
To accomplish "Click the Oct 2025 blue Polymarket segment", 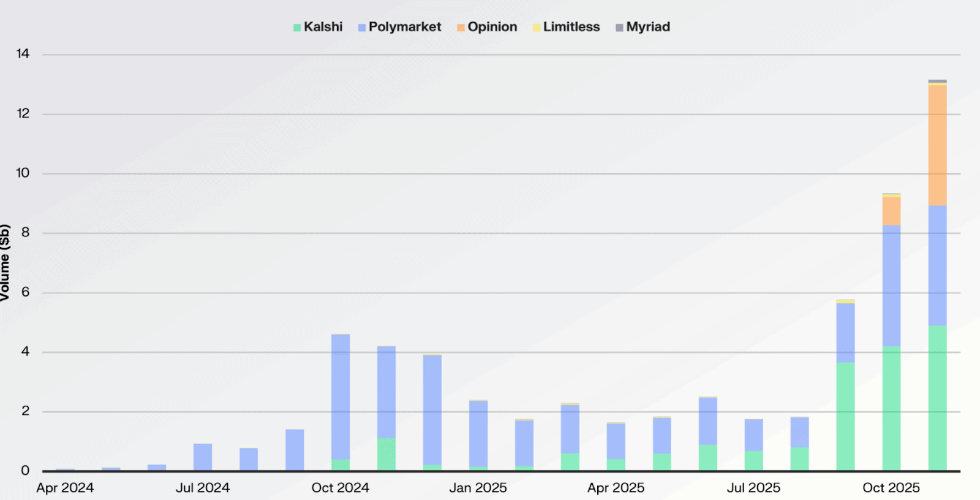I will (x=891, y=286).
